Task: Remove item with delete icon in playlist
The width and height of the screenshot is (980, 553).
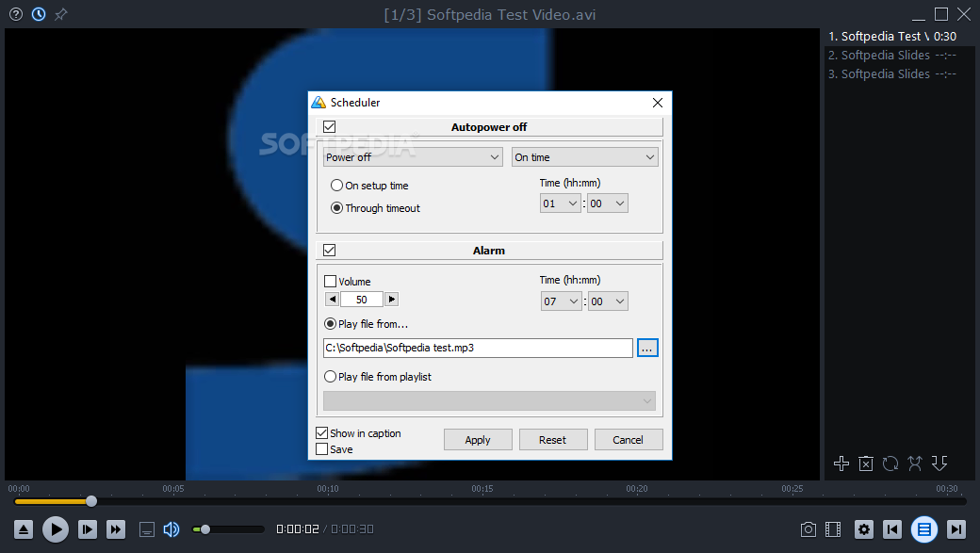Action: click(866, 463)
